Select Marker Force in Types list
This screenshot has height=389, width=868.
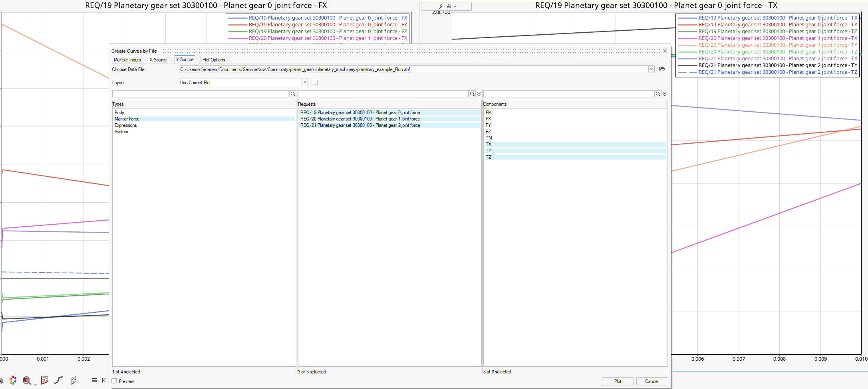(204, 119)
